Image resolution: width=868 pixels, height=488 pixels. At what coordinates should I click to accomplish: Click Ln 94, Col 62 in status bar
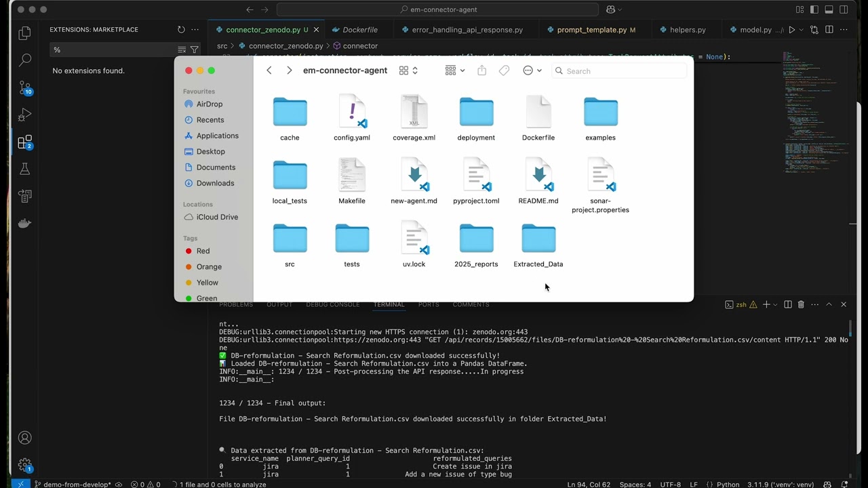(589, 485)
